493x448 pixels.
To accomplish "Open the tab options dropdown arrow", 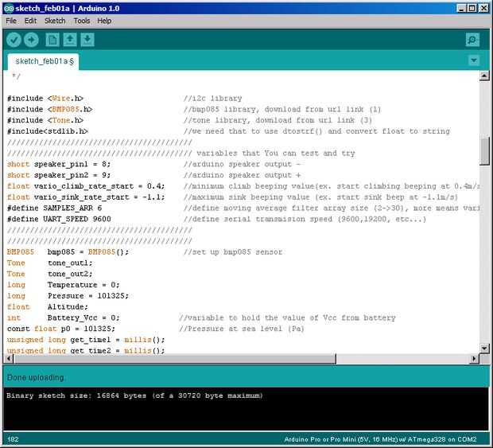I will (x=474, y=60).
